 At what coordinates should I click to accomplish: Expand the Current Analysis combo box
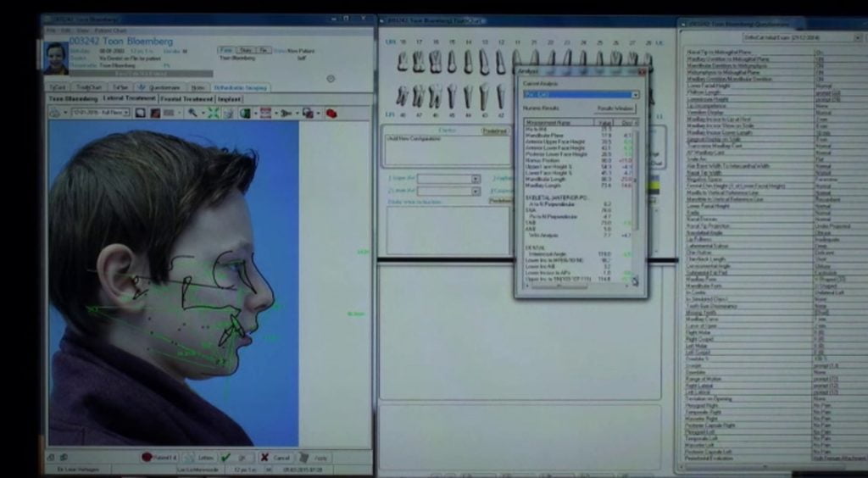point(635,95)
